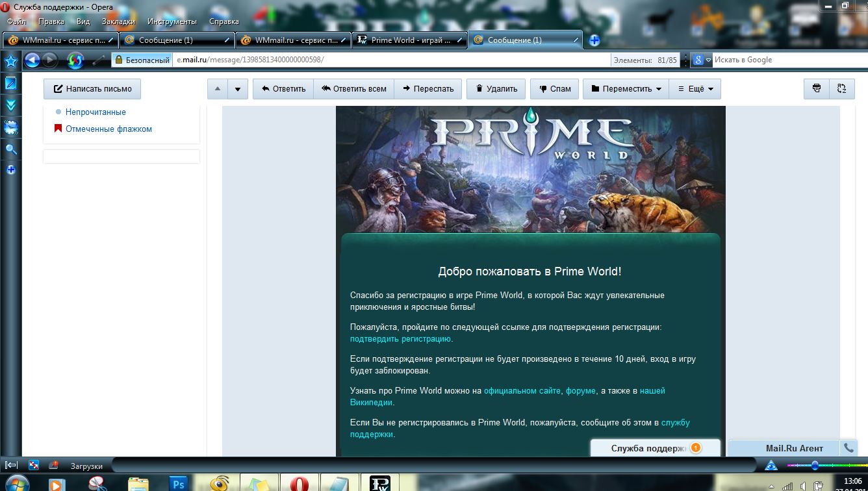Open the Служба поддержки chat tab
The height and width of the screenshot is (491, 868).
pyautogui.click(x=655, y=448)
